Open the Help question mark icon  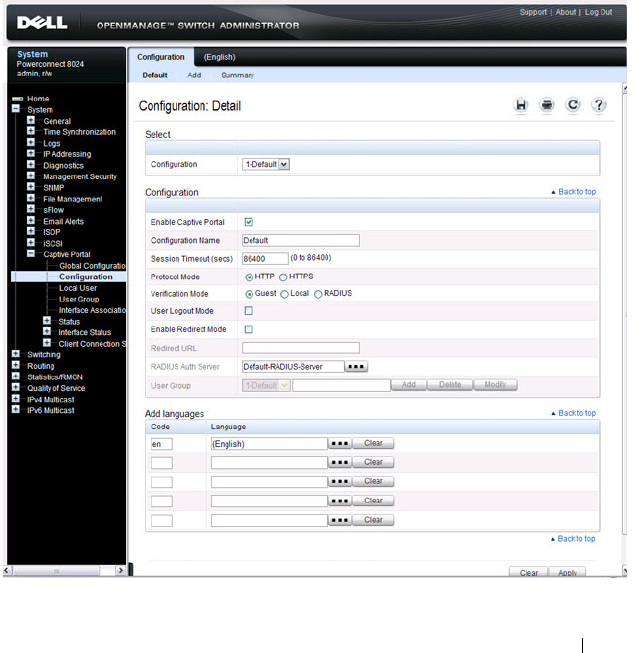click(599, 105)
